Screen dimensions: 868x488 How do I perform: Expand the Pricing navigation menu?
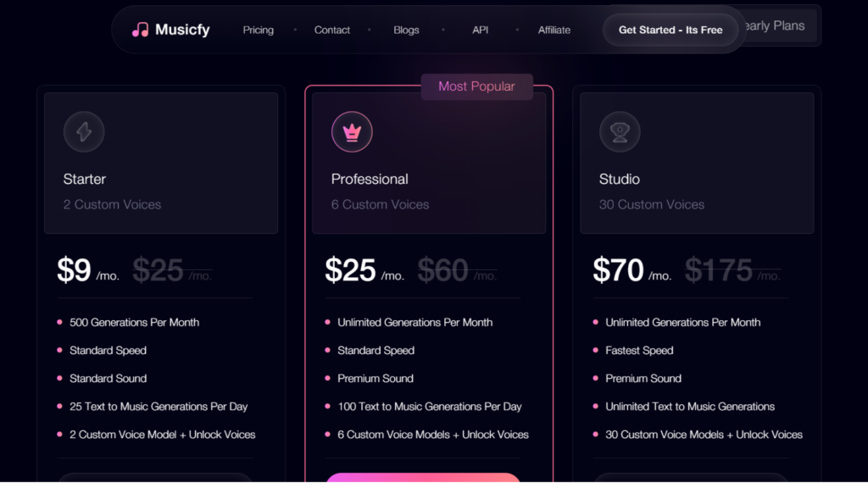click(x=258, y=30)
